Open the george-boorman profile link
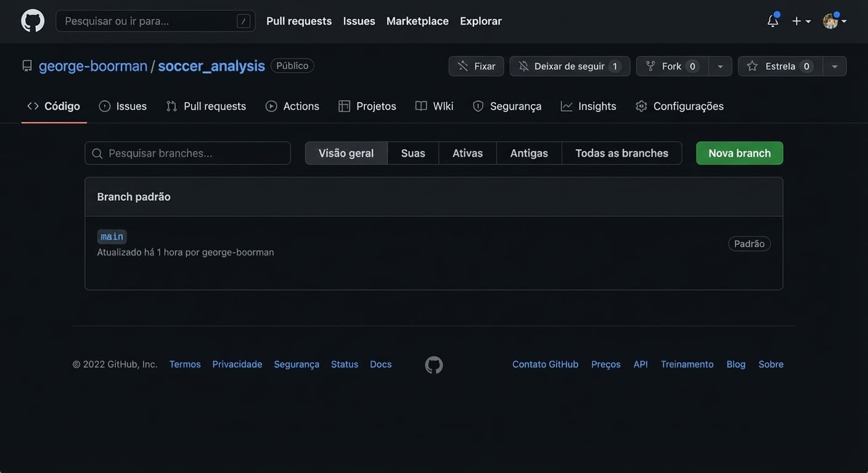Screen dimensions: 868x473 (93, 66)
